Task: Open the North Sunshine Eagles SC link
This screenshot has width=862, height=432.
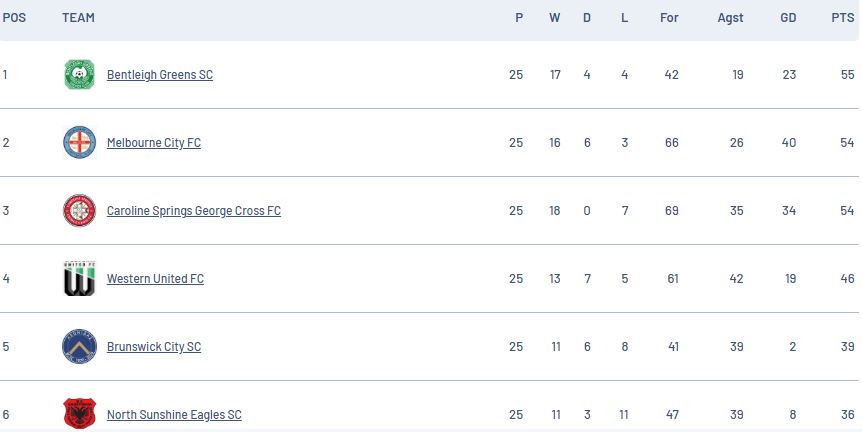Action: (174, 415)
